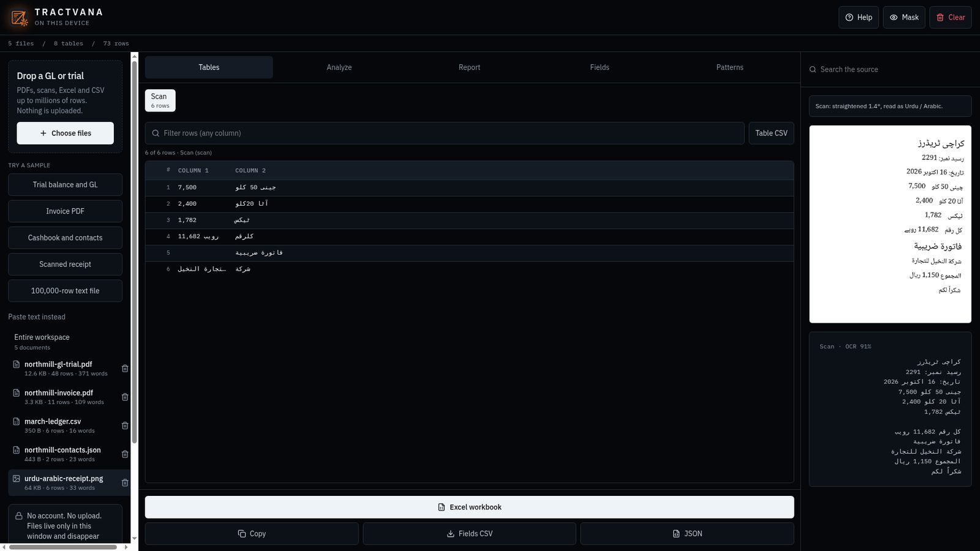Image resolution: width=980 pixels, height=551 pixels.
Task: Click the Copy button
Action: click(x=252, y=534)
